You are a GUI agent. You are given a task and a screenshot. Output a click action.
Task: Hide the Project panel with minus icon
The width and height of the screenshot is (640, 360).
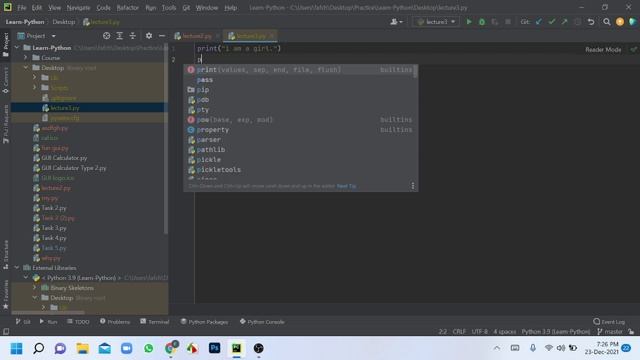click(x=162, y=36)
